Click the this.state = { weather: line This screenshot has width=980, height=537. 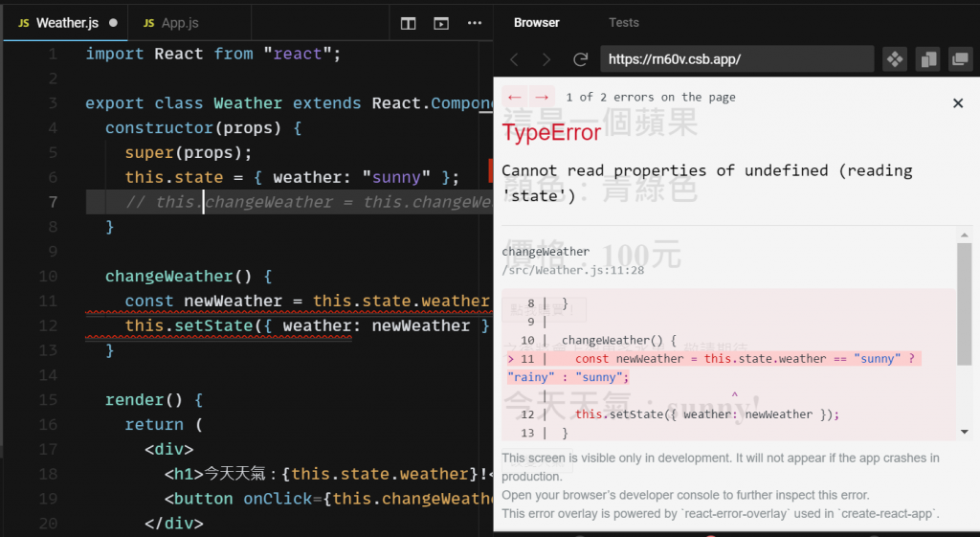pyautogui.click(x=292, y=177)
